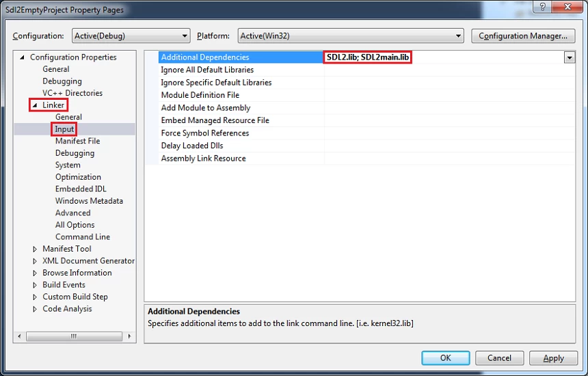Screen dimensions: 588x376
Task: Expand the XML Document Generator node
Action: pos(35,261)
